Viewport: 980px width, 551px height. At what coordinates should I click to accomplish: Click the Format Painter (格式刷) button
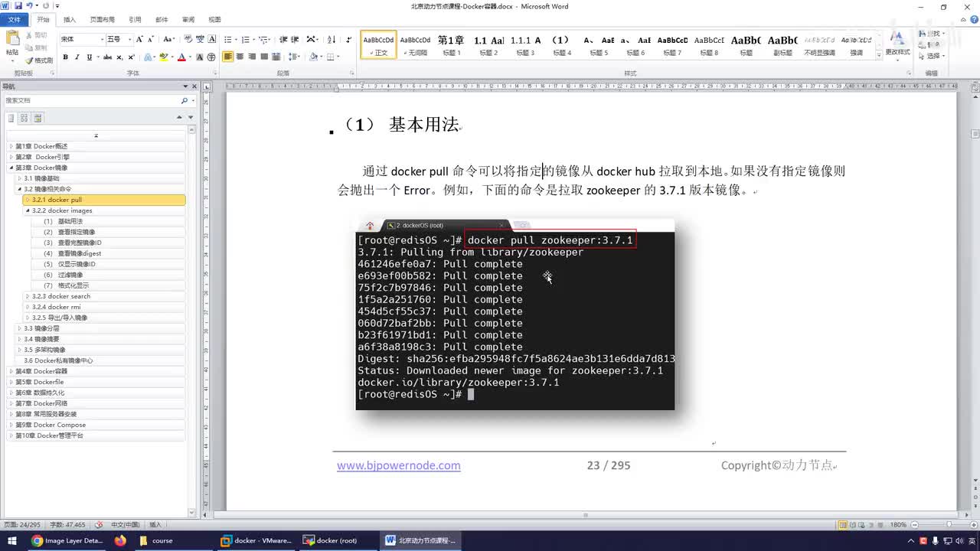point(39,60)
